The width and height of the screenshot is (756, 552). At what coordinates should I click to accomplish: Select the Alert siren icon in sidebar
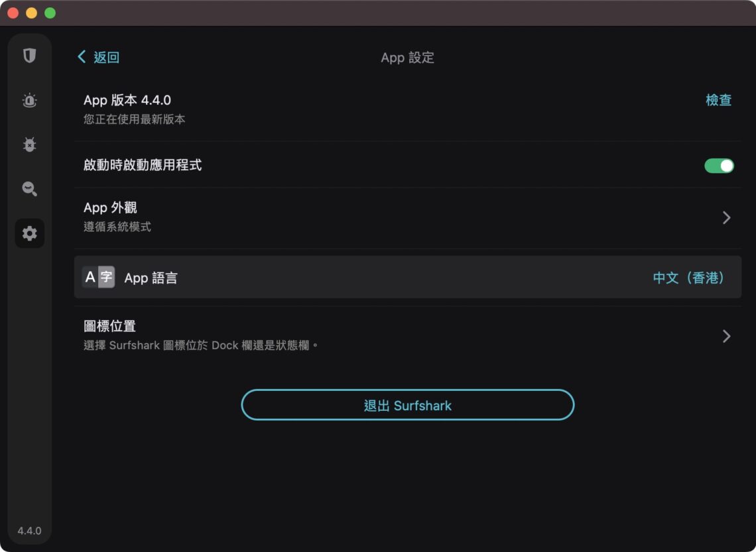point(29,100)
